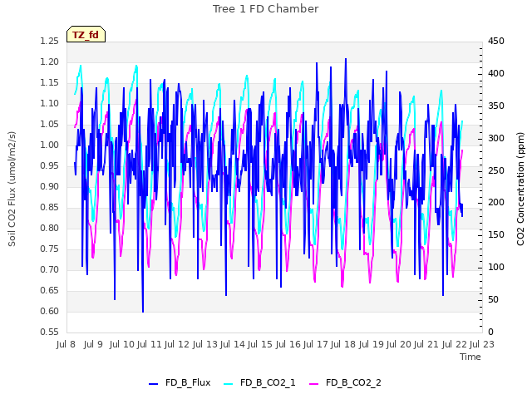Click the 1.10 left axis value
The width and height of the screenshot is (532, 399).
[50, 103]
